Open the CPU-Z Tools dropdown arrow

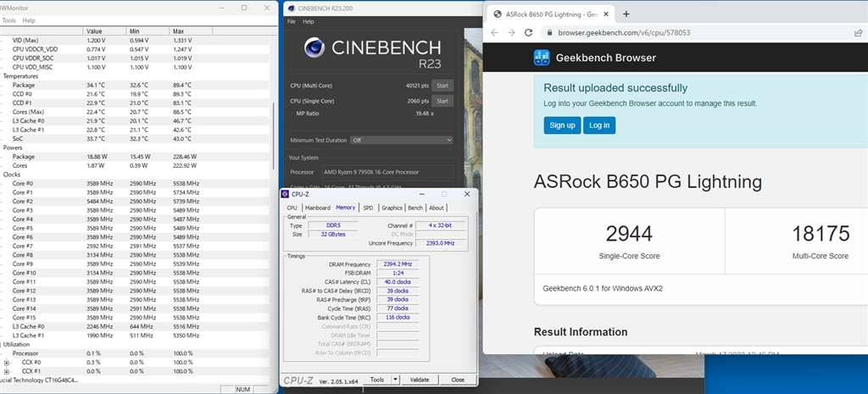pos(395,380)
